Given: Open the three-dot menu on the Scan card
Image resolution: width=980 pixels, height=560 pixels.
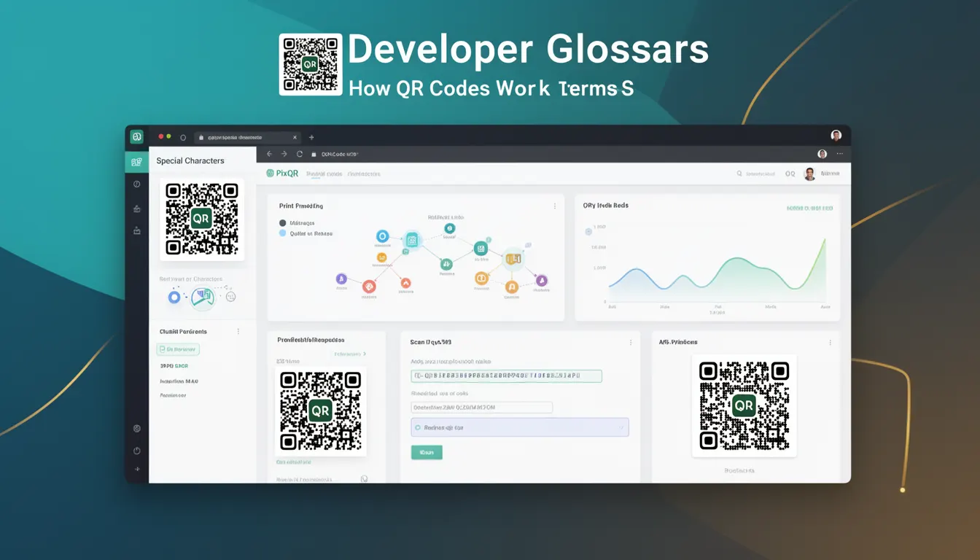Looking at the screenshot, I should pyautogui.click(x=631, y=342).
